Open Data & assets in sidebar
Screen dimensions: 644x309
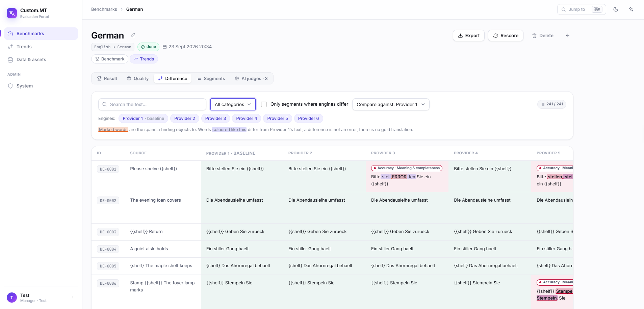[x=41, y=59]
